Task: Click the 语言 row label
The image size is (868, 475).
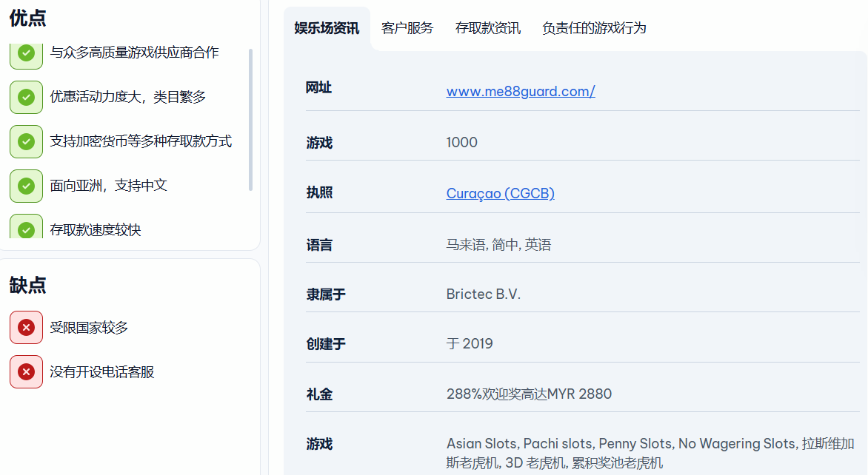Action: pyautogui.click(x=319, y=245)
